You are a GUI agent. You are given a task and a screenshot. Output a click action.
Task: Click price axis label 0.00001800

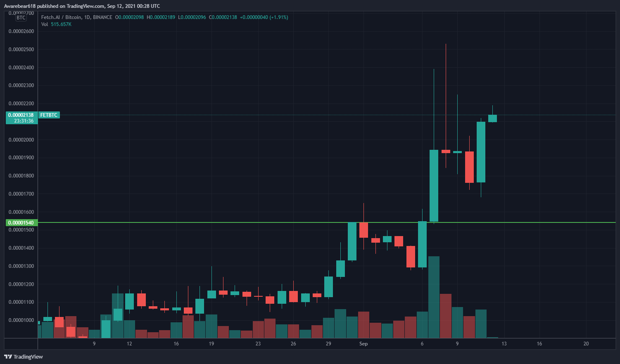[21, 176]
